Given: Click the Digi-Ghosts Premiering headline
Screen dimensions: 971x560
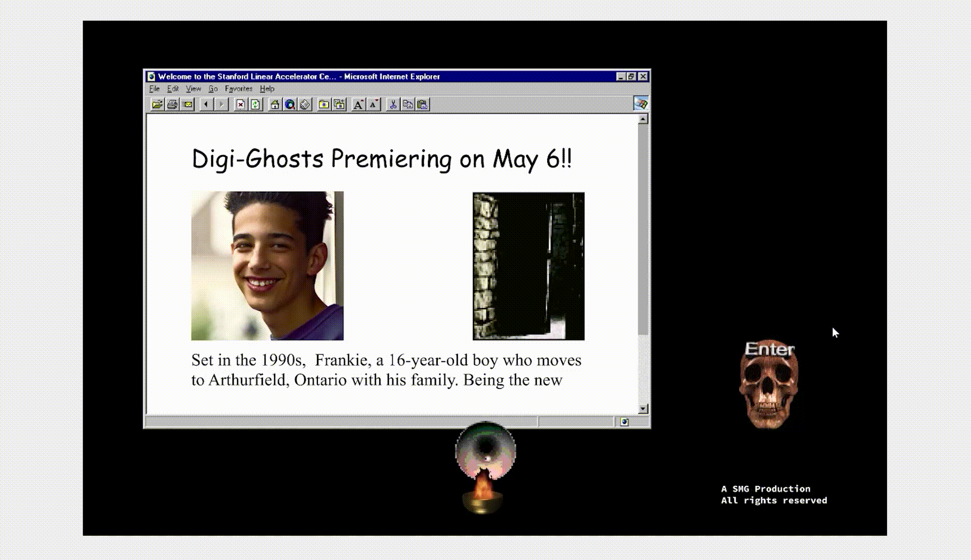Looking at the screenshot, I should point(382,159).
